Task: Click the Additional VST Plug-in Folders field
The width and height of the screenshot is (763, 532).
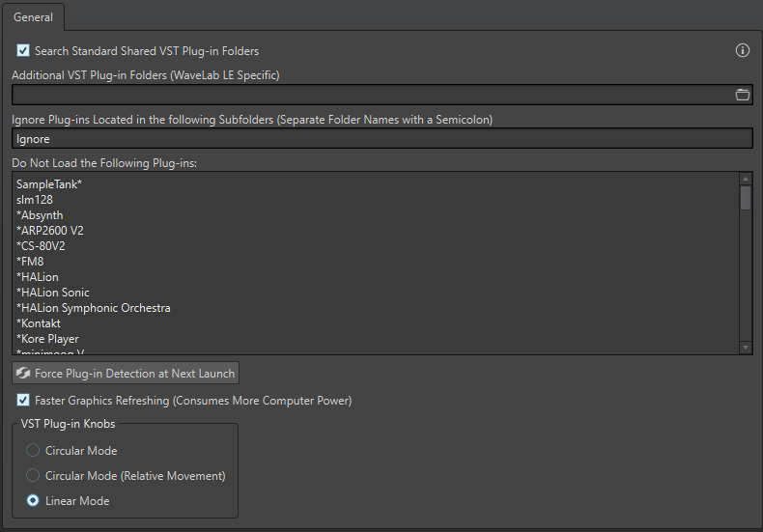Action: 372,95
